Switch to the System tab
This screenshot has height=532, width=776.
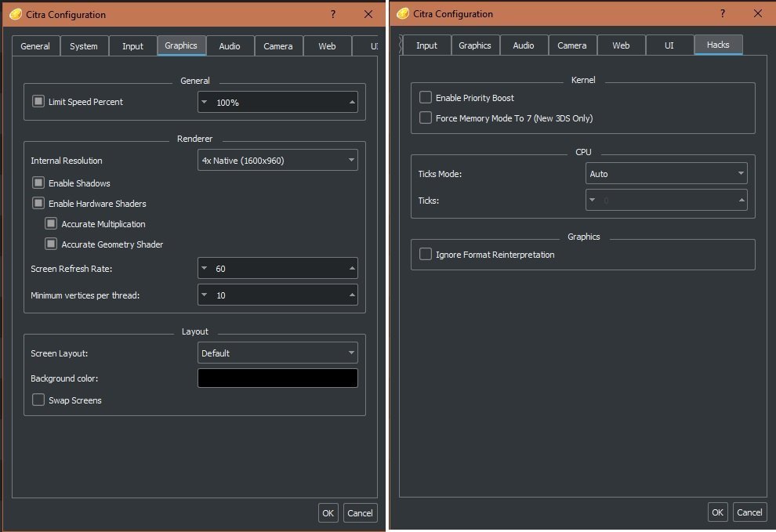point(84,46)
